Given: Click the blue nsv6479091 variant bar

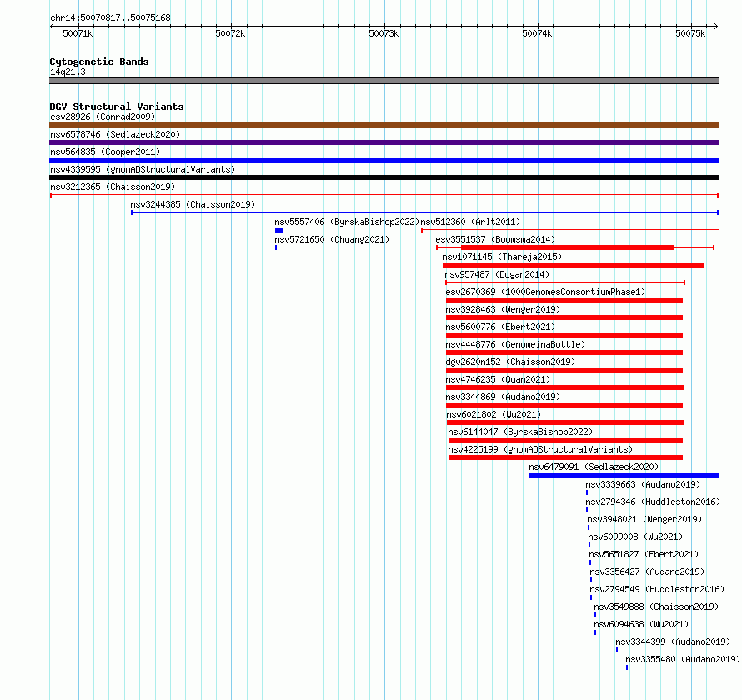Looking at the screenshot, I should tap(624, 475).
